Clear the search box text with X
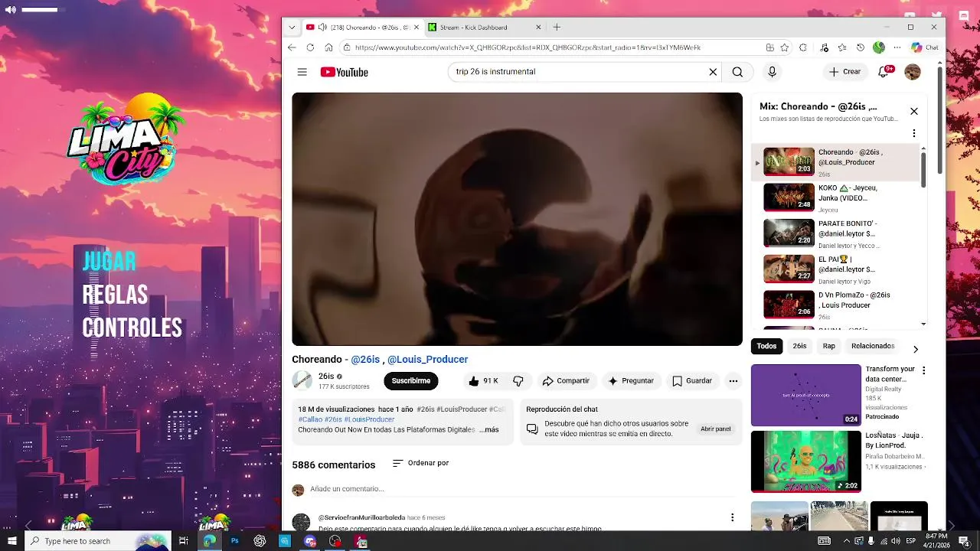Viewport: 980px width, 551px height. coord(713,72)
